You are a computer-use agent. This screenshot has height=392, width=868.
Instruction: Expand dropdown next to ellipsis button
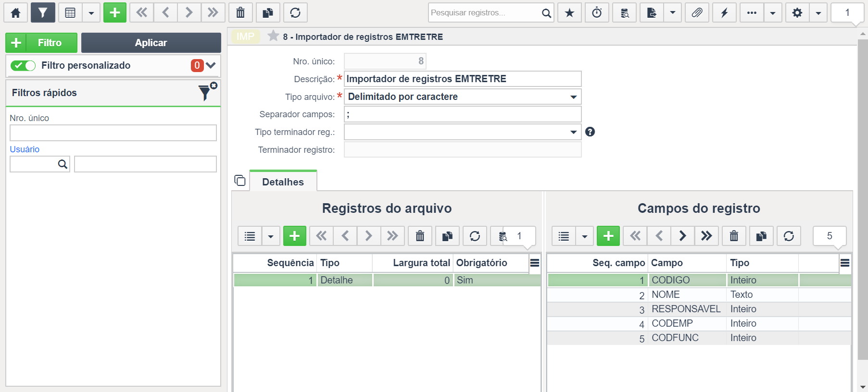(773, 12)
